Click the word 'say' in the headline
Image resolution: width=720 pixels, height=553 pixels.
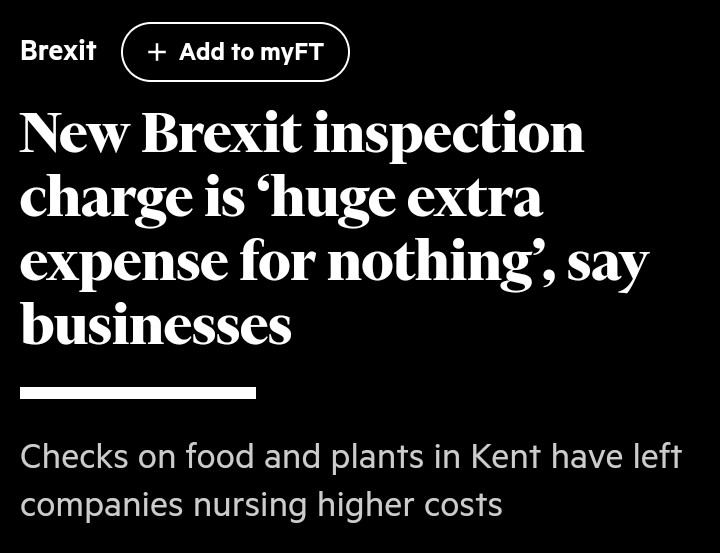(608, 266)
